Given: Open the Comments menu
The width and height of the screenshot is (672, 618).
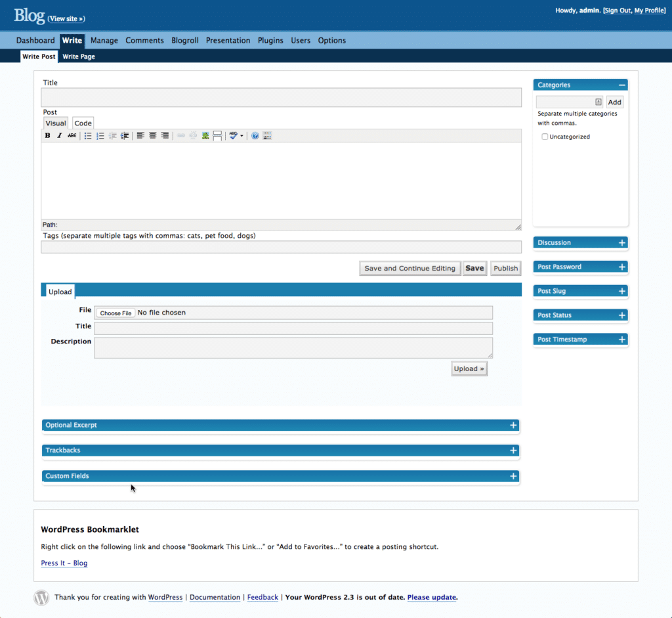Looking at the screenshot, I should (x=144, y=40).
